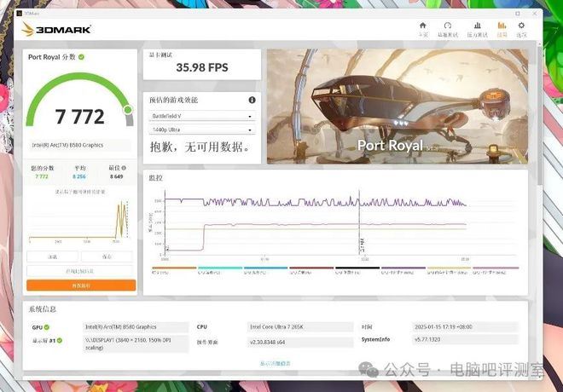Viewport: 563px width, 392px height.
Task: Open the orange Results bar-chart tab
Action: 502,30
